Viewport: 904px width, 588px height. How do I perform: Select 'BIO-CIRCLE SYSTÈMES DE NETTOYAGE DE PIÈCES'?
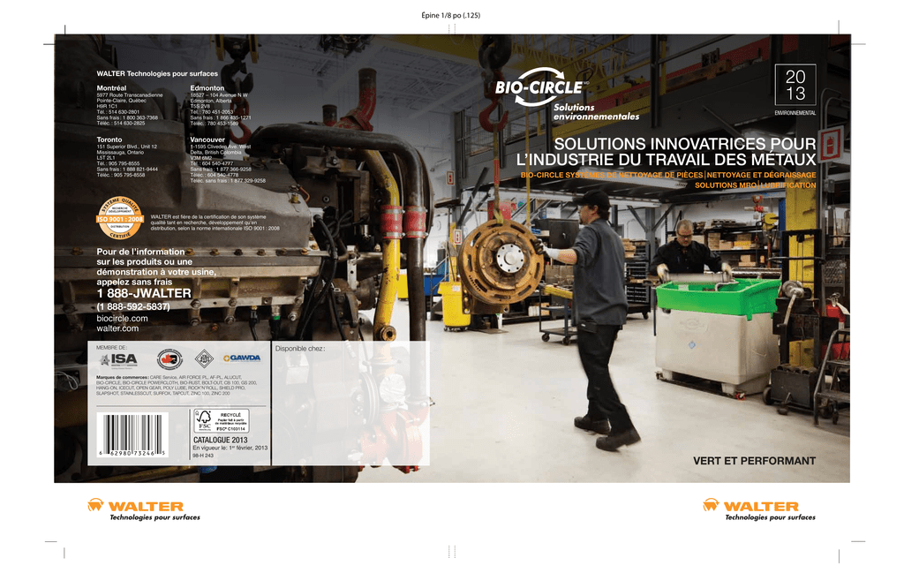612,175
